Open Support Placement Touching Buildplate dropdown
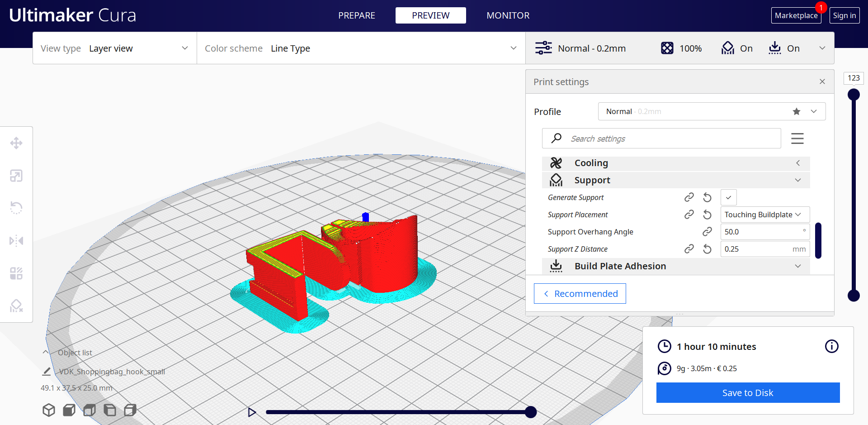Screen dimensions: 868x425 [x=765, y=215]
